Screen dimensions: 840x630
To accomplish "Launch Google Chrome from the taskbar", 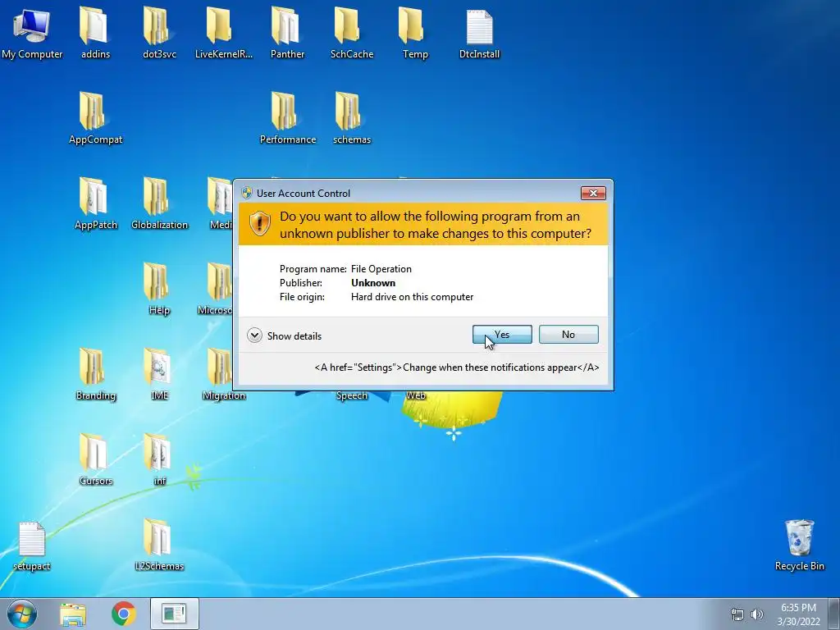I will 124,614.
